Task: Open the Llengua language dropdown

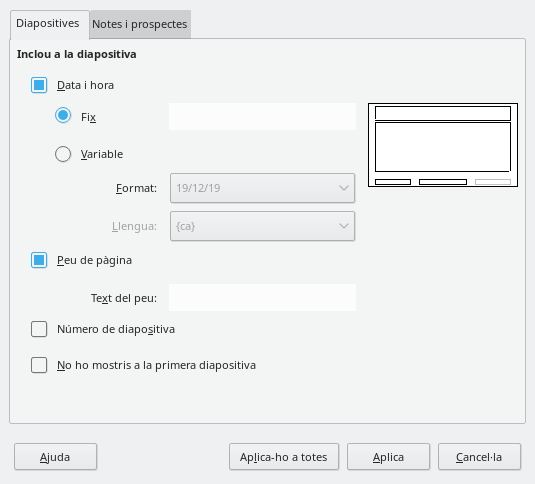Action: [x=262, y=226]
